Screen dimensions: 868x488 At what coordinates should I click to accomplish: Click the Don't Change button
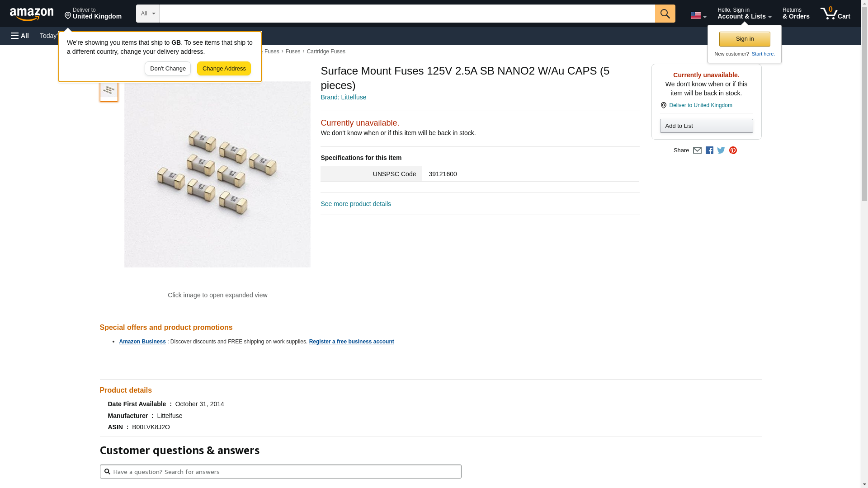(168, 69)
